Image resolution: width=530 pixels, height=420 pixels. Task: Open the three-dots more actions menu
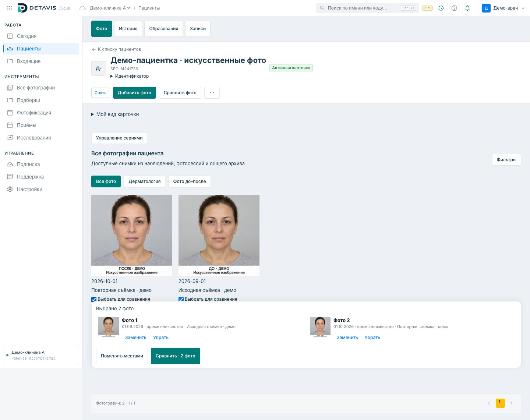click(x=212, y=93)
